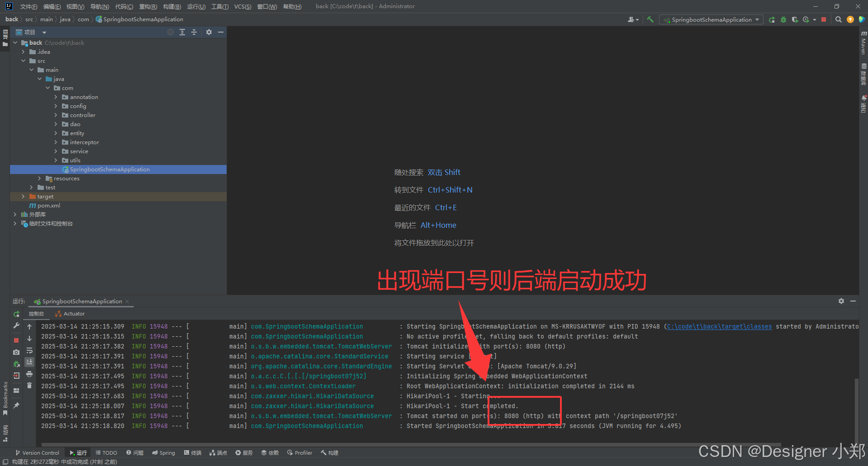
Task: Switch to the 控制台 console tab
Action: pos(37,314)
